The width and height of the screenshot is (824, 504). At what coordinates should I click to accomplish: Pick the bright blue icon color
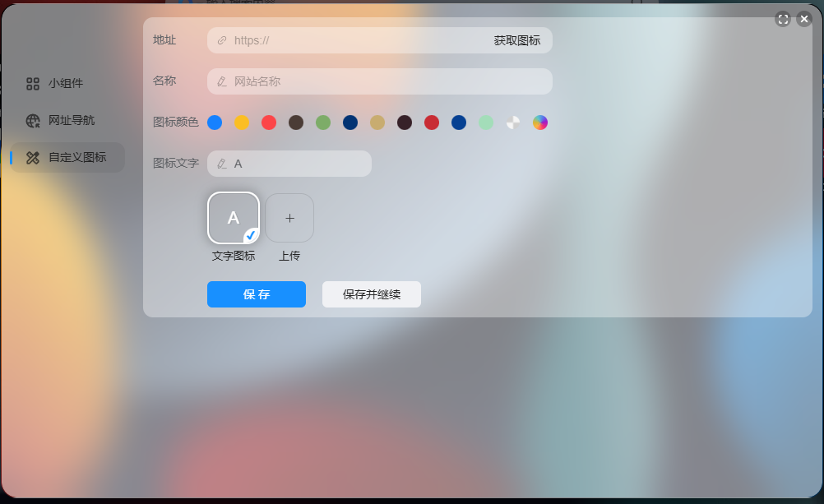click(x=215, y=123)
